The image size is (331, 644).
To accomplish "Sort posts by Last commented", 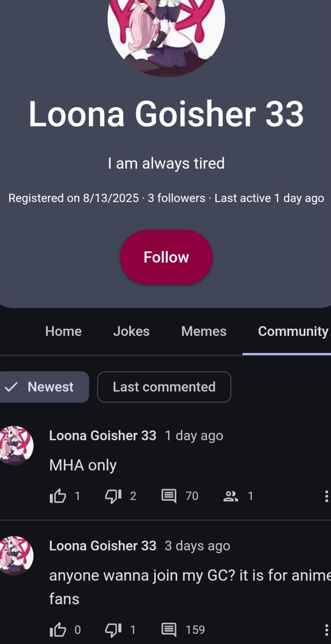I will (164, 387).
